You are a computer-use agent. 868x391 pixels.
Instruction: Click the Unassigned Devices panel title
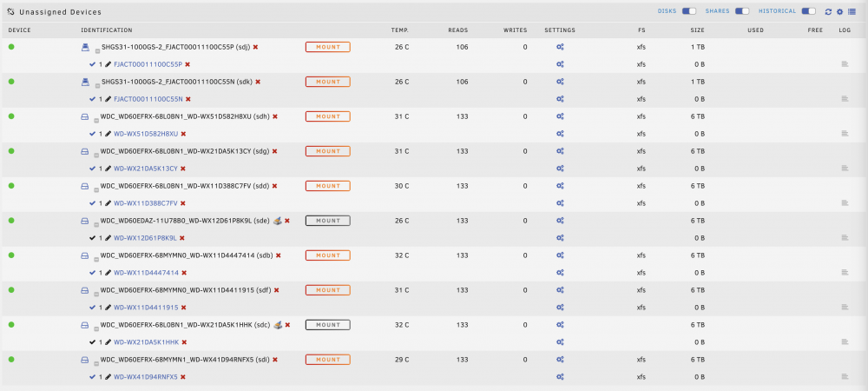point(60,11)
